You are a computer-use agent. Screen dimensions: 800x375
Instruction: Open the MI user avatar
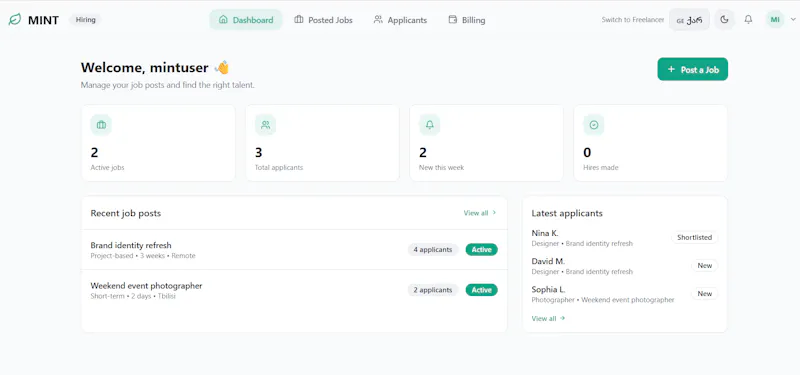coord(775,20)
